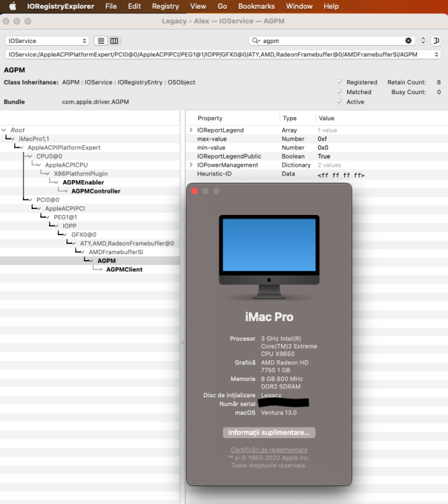Open the IOService plane dropdown
The width and height of the screenshot is (448, 504).
click(47, 41)
